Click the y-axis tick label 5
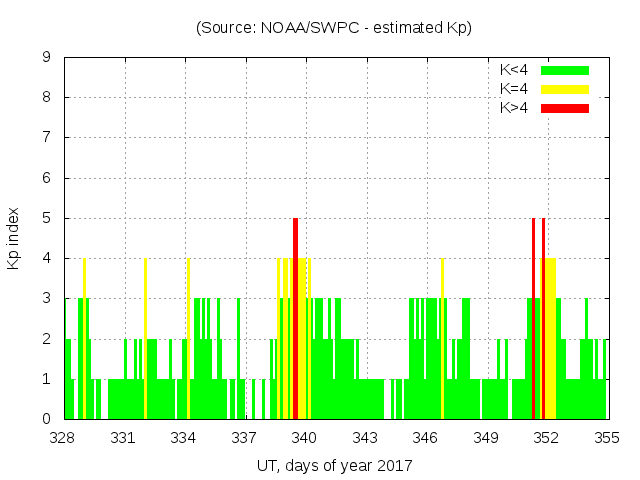This screenshot has height=480, width=640. 46,218
